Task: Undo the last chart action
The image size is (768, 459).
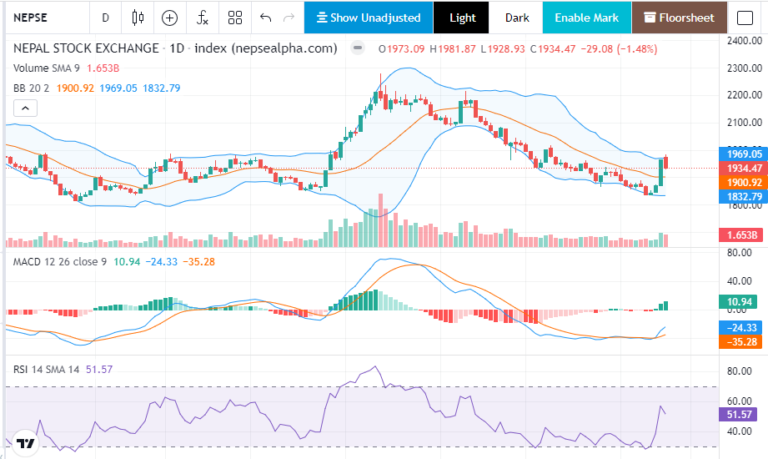Action: [x=265, y=18]
